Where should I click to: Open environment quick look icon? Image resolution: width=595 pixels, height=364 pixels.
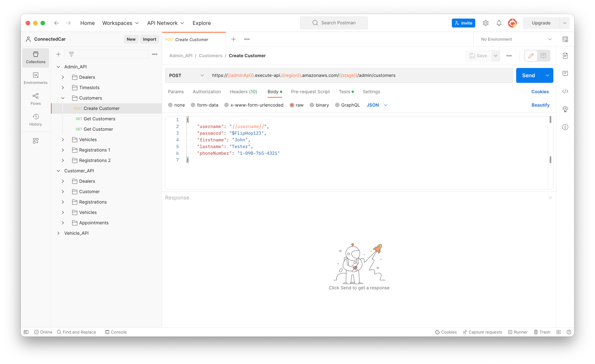(565, 39)
